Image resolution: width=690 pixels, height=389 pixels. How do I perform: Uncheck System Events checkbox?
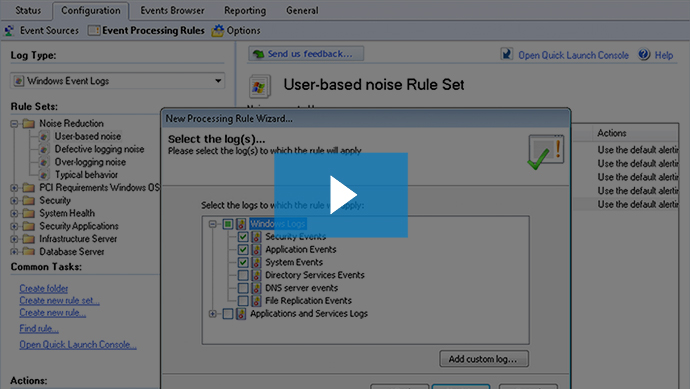[x=243, y=262]
